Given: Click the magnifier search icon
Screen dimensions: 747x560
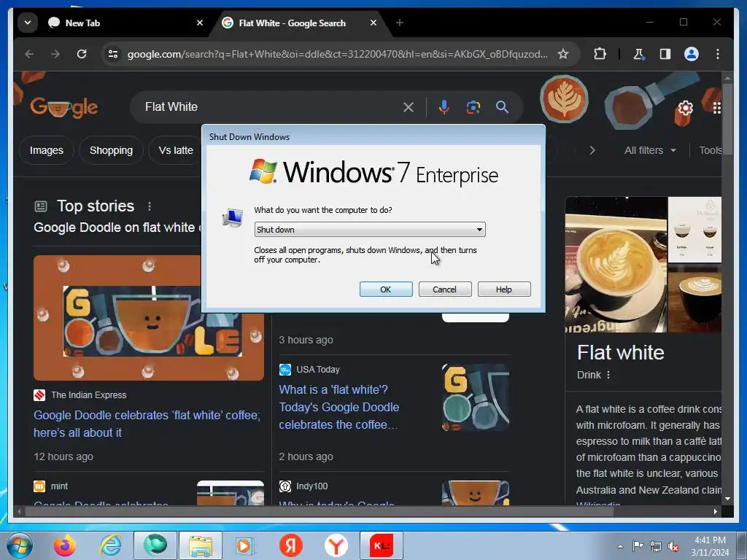Looking at the screenshot, I should click(502, 107).
